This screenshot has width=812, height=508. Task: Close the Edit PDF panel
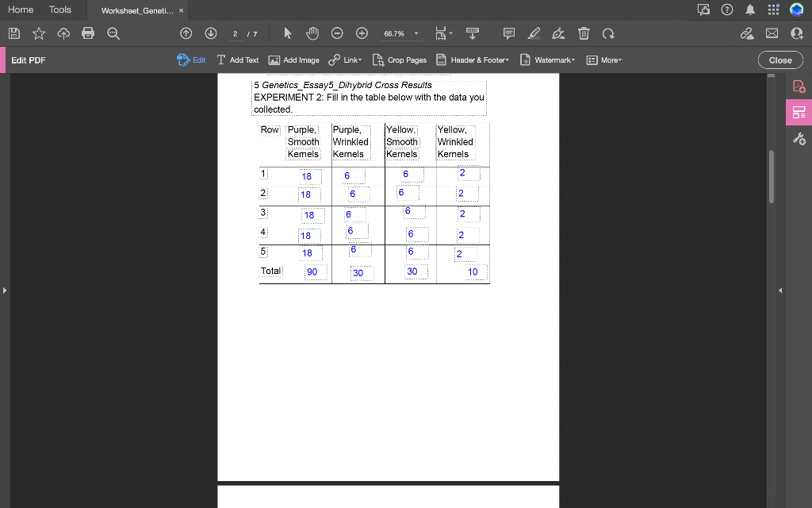779,60
